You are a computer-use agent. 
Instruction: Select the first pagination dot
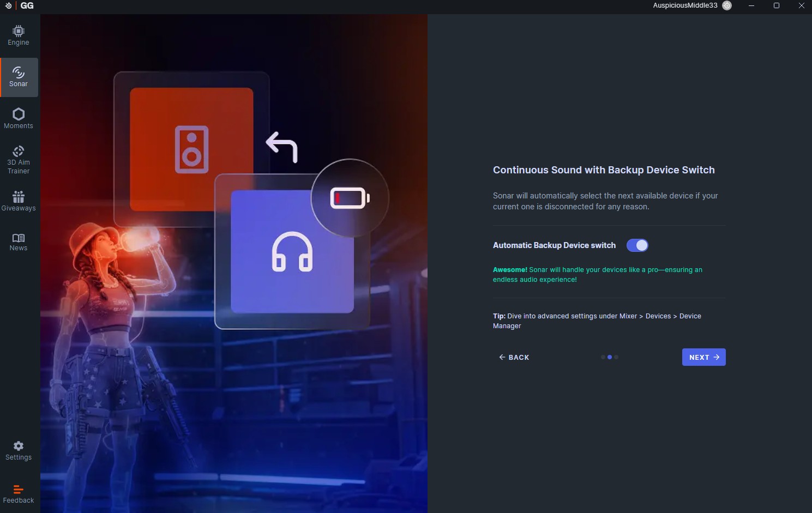coord(603,357)
